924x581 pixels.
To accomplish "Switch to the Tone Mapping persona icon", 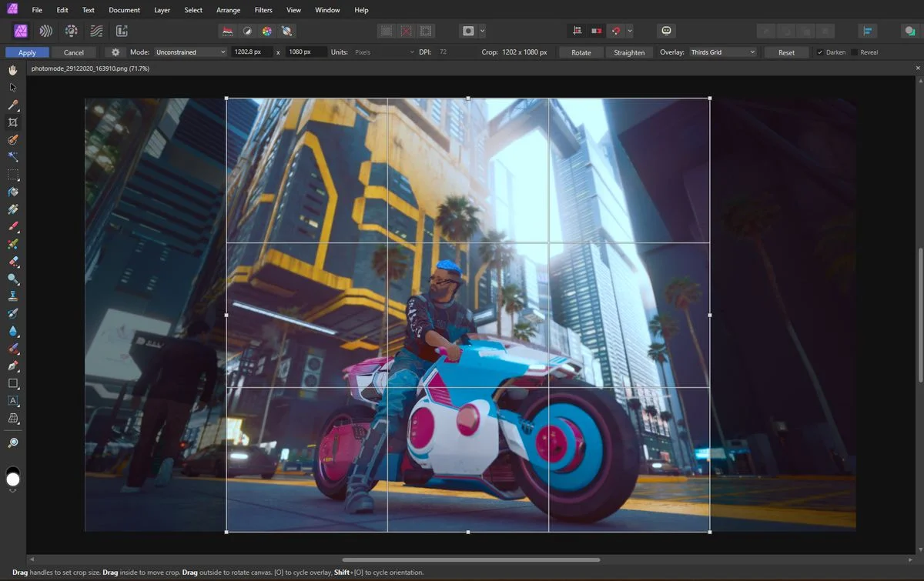I will 96,31.
